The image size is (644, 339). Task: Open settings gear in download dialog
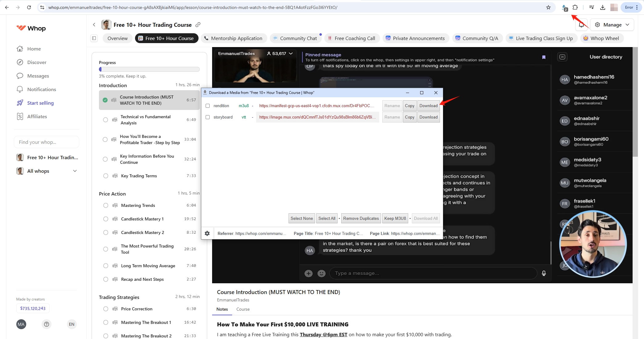pyautogui.click(x=207, y=233)
